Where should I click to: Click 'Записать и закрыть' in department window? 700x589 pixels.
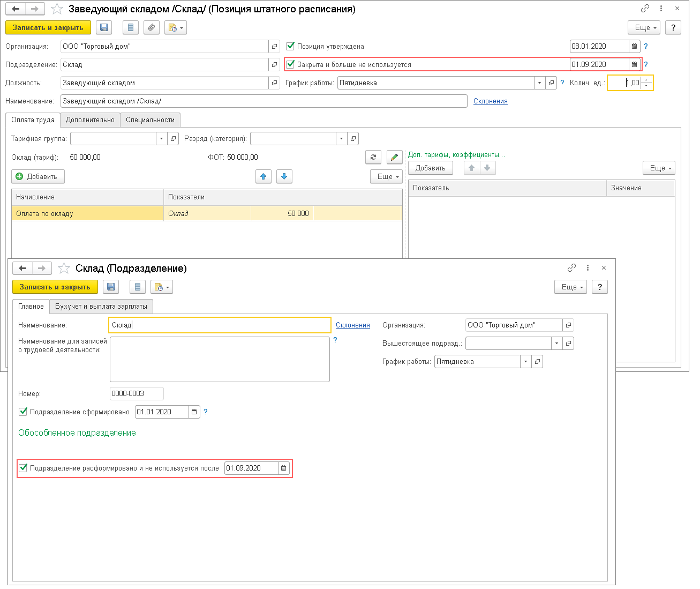tap(55, 287)
